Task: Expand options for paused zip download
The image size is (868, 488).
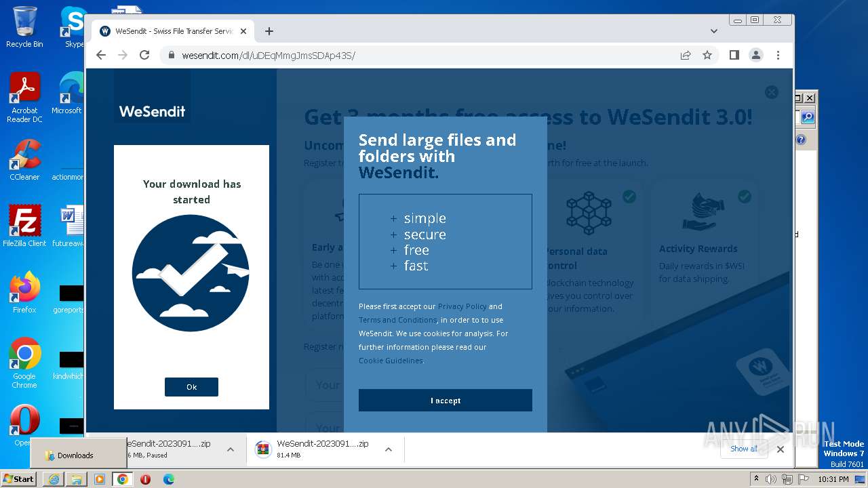Action: coord(231,449)
